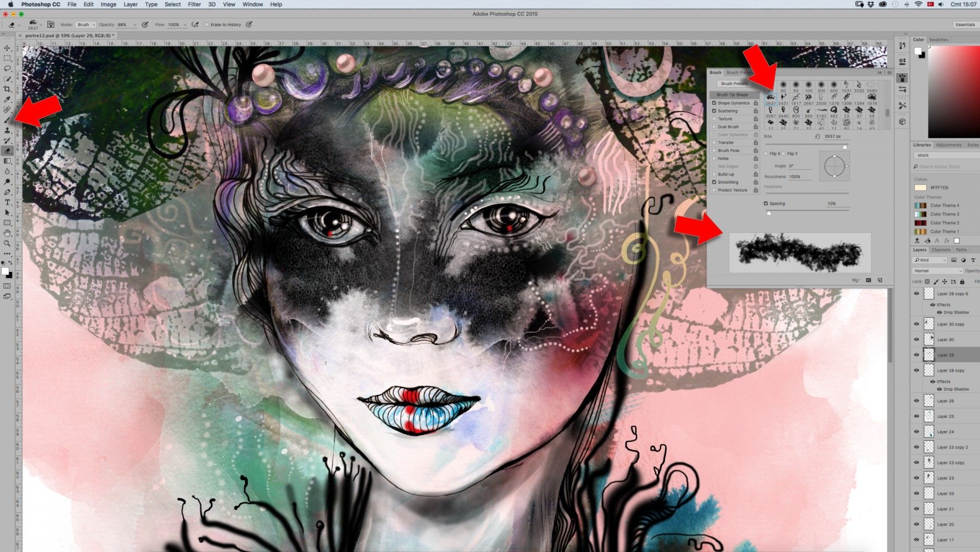Open the Brush Presets dock icon
The width and height of the screenshot is (980, 552).
pos(902,89)
